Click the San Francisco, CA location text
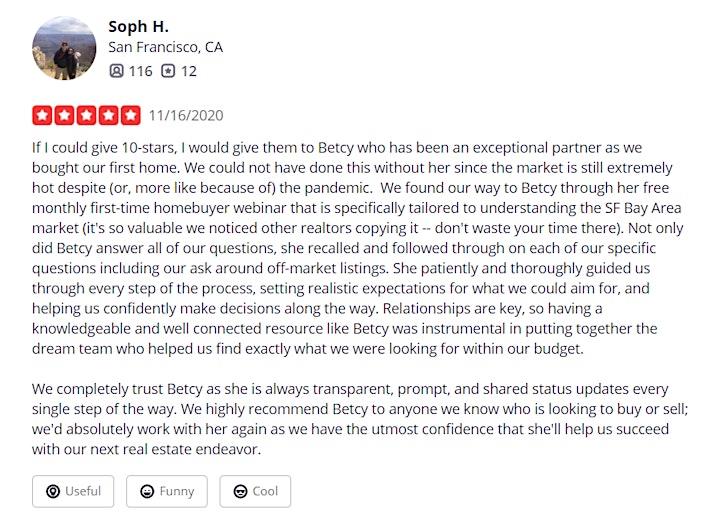The height and width of the screenshot is (526, 720). 165,47
